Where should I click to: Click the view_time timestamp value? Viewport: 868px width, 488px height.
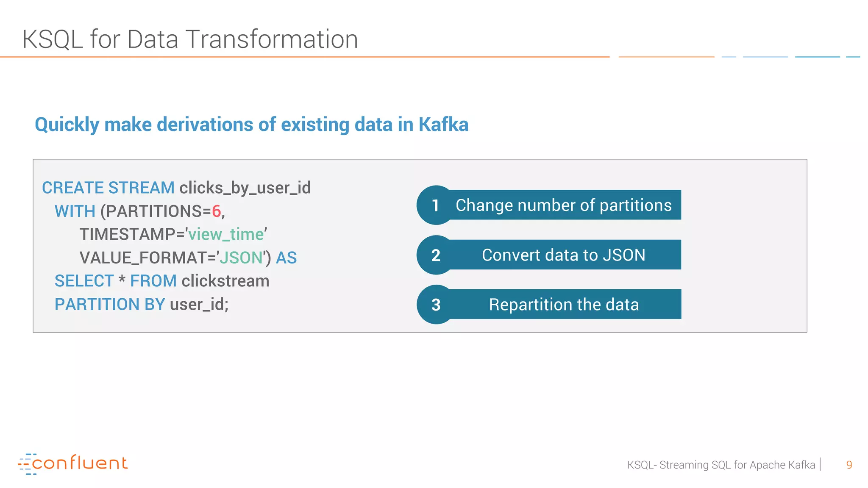(226, 234)
